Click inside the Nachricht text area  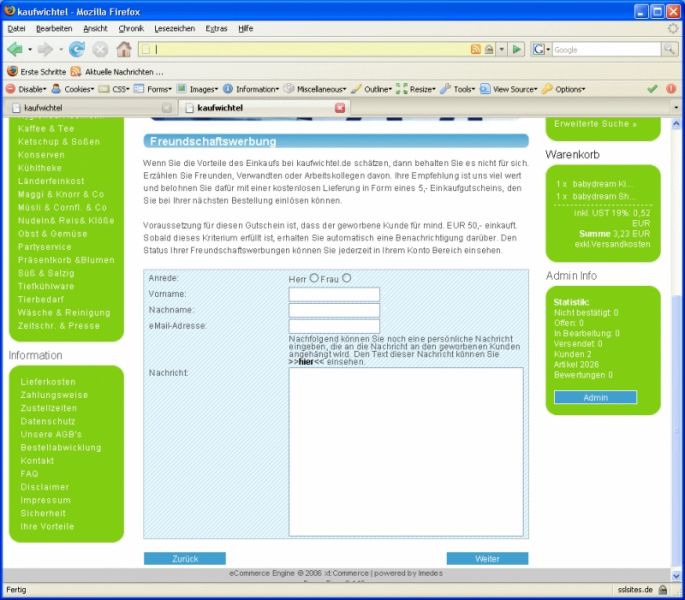point(406,451)
